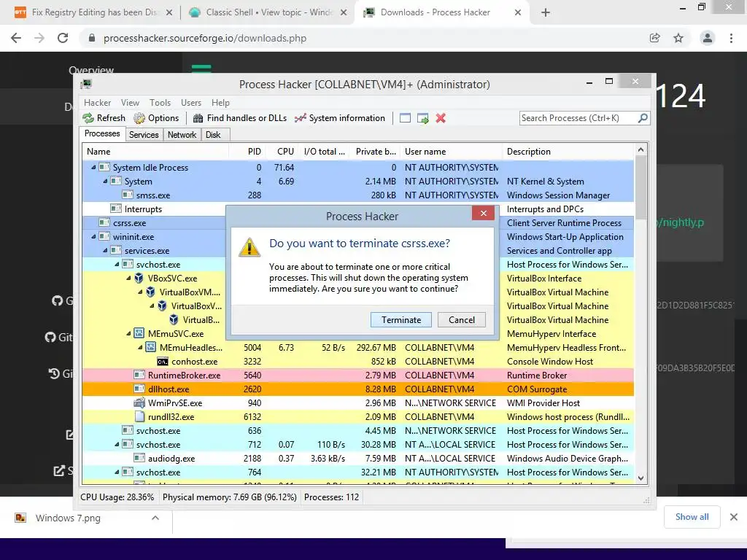Click the Refresh toolbar icon in Process Hacker
747x560 pixels.
(x=88, y=118)
